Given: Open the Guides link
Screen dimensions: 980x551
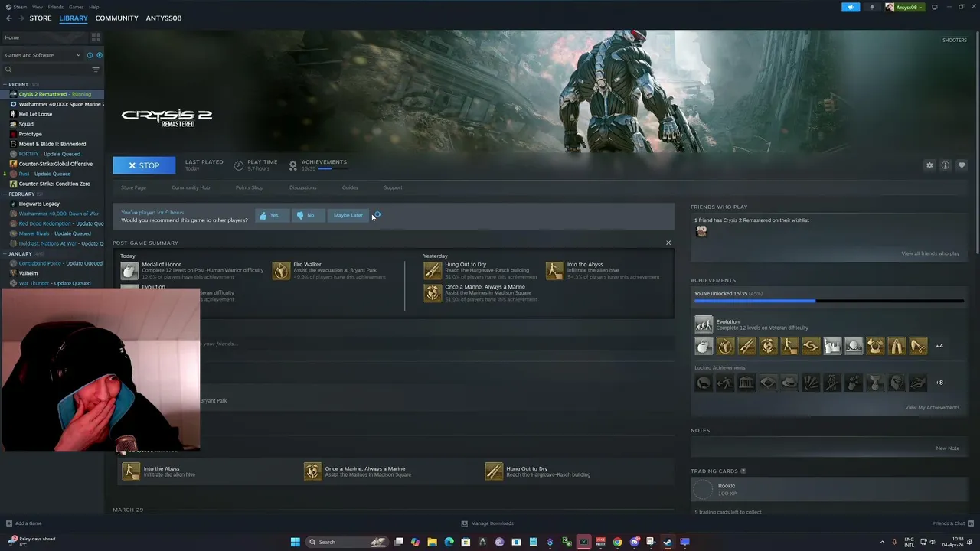Looking at the screenshot, I should point(350,187).
